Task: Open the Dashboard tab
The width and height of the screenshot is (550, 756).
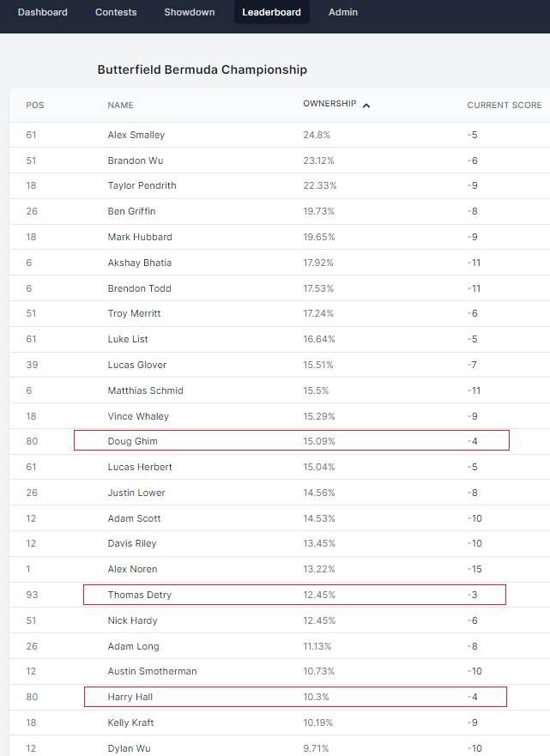Action: (x=42, y=12)
